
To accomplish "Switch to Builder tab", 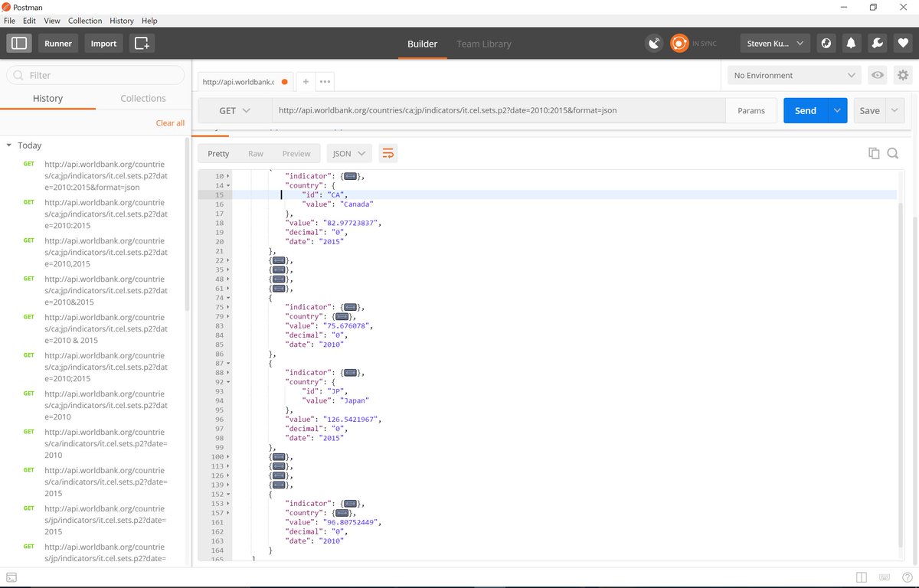I will click(x=422, y=44).
